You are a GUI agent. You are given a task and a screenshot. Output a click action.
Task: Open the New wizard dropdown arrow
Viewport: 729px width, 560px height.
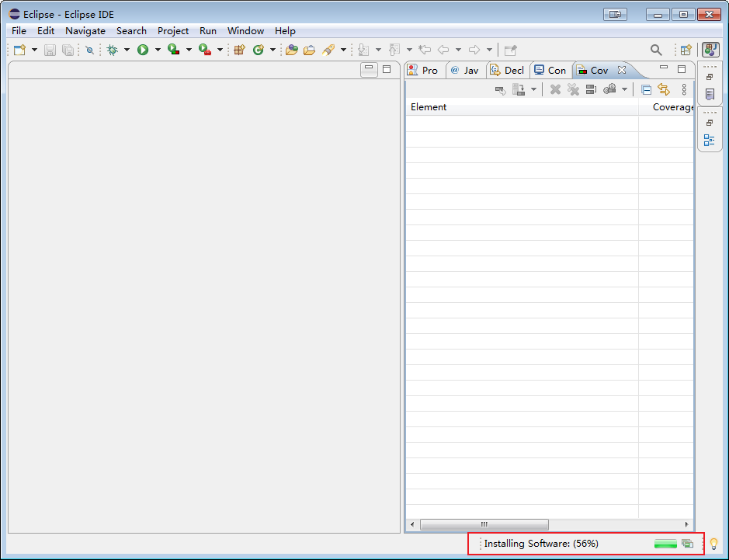point(34,50)
